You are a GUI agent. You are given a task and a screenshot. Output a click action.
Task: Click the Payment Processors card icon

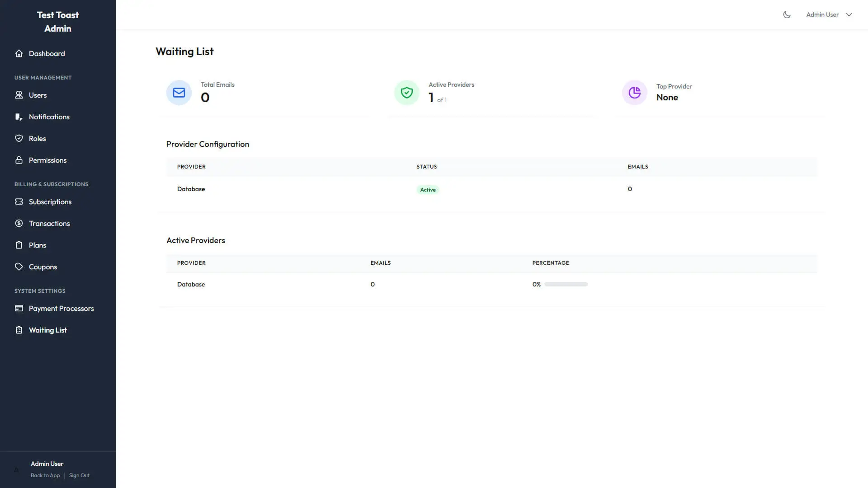click(x=19, y=308)
